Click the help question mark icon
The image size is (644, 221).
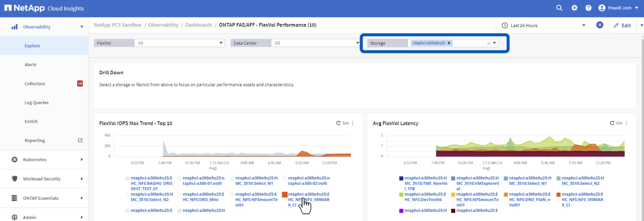pyautogui.click(x=588, y=8)
